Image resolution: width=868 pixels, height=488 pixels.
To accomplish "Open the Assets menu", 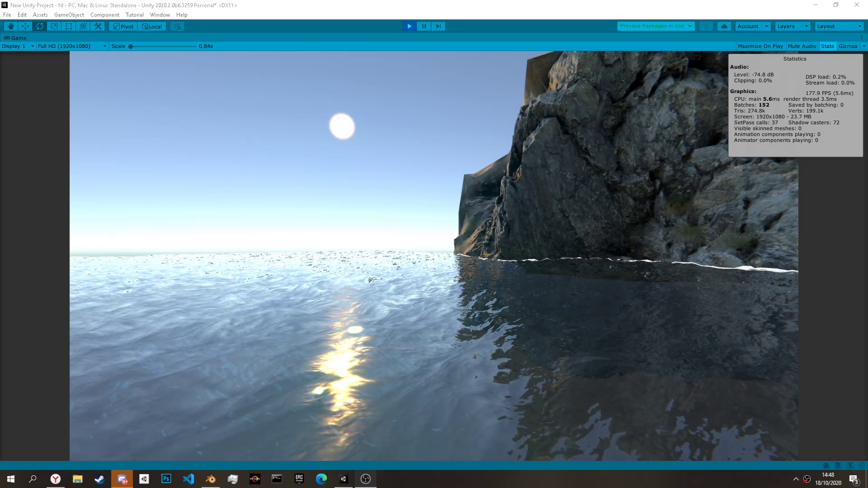I will point(40,15).
